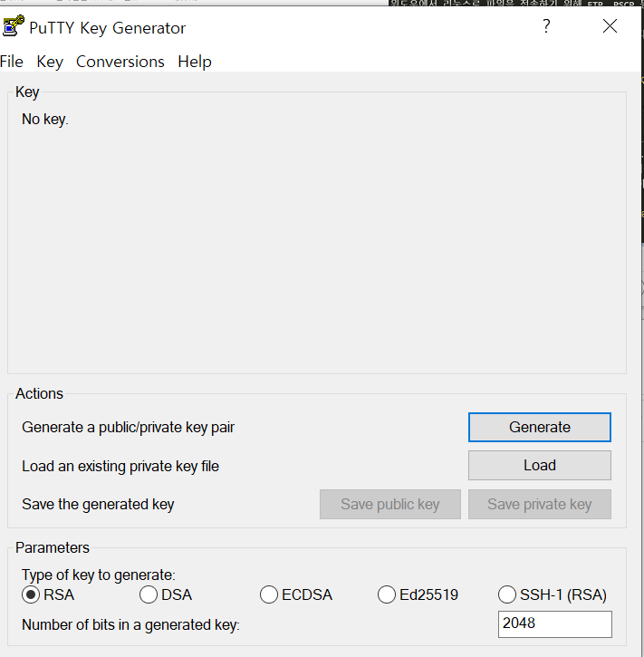Image resolution: width=644 pixels, height=657 pixels.
Task: Expand the Conversions menu
Action: click(120, 62)
